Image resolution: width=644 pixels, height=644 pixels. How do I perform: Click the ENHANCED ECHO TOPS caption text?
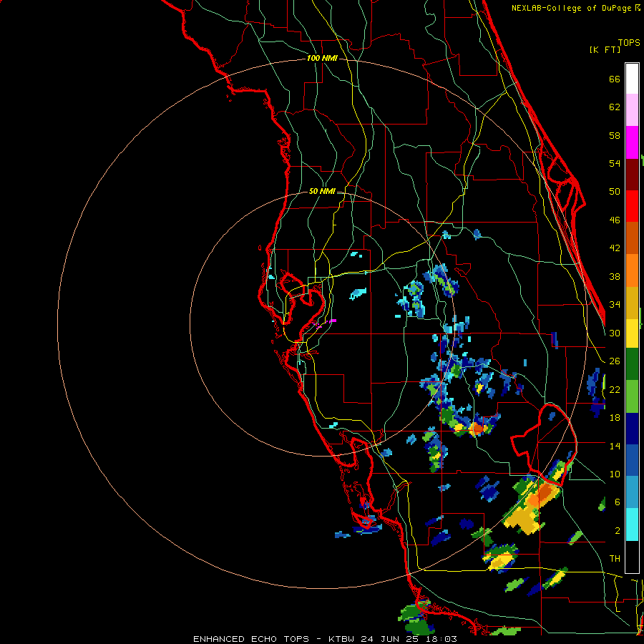coord(251,639)
